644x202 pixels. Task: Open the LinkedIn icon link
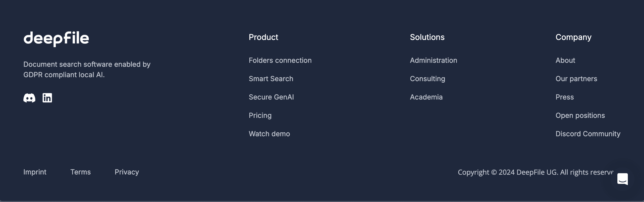pyautogui.click(x=47, y=98)
